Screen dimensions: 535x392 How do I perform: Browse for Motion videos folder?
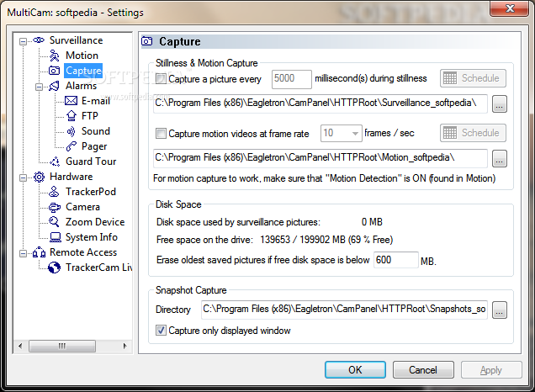499,158
